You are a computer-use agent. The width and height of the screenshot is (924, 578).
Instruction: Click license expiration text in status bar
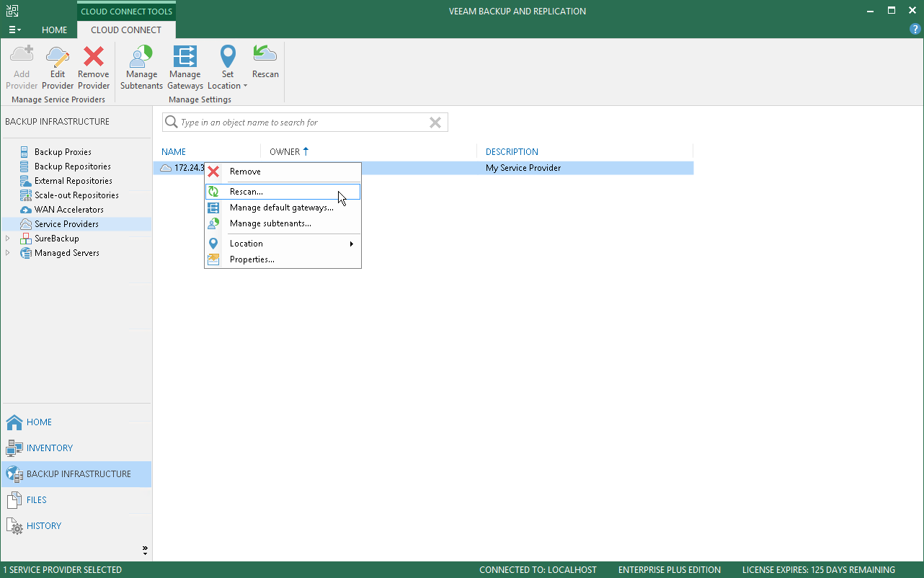tap(819, 570)
